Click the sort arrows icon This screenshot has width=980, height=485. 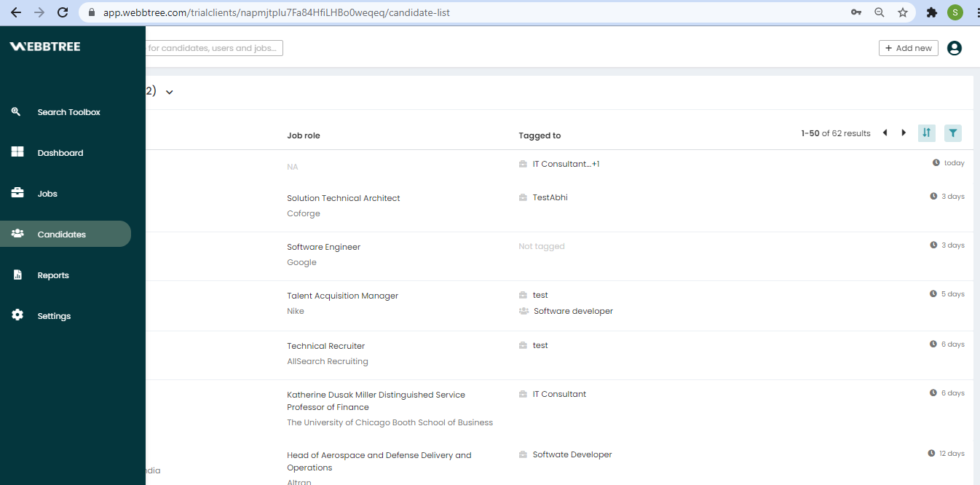pos(926,133)
